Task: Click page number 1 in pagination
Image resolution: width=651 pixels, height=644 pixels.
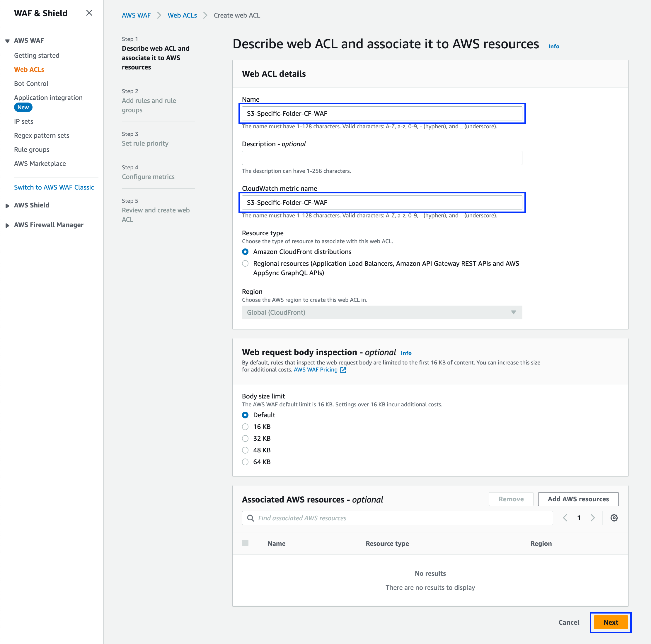Action: 579,518
